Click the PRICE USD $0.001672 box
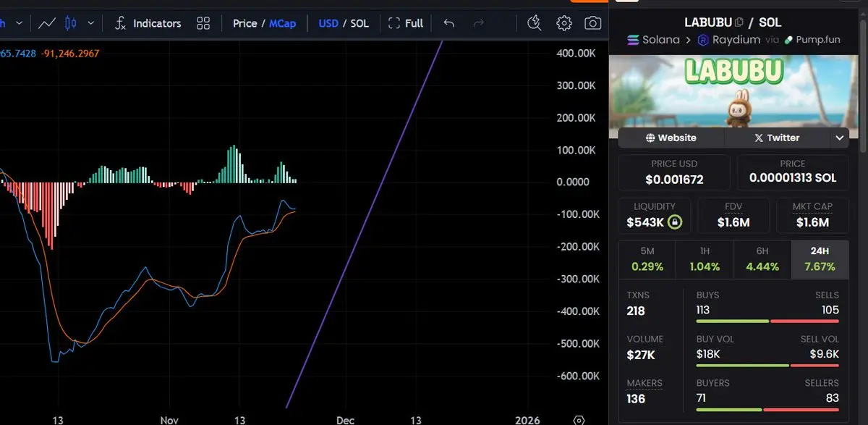This screenshot has width=868, height=425. click(x=674, y=172)
